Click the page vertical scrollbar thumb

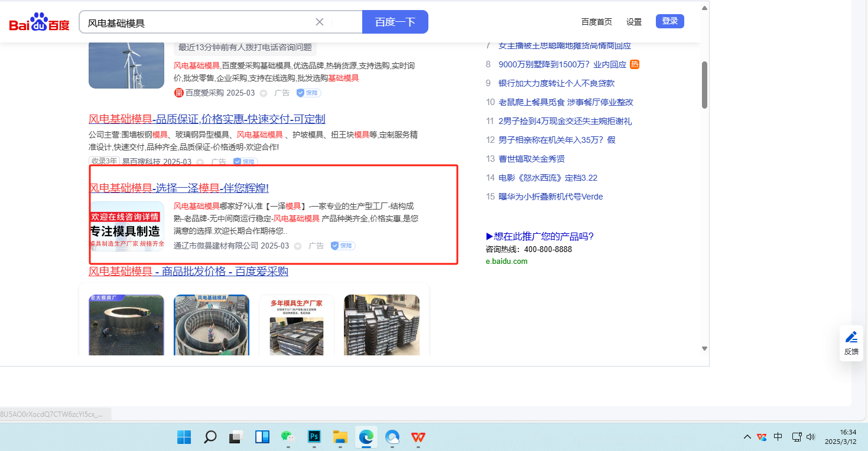[704, 84]
